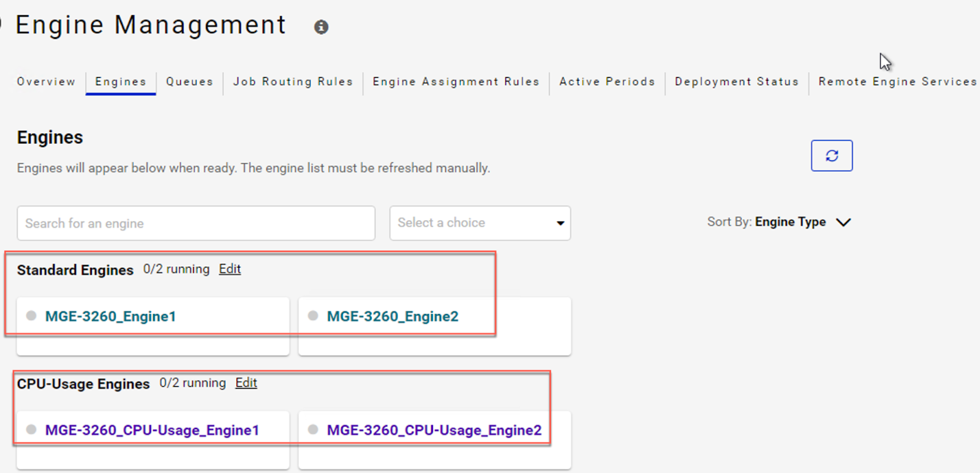
Task: Click status dot of MGE-3260_CPU-Usage_Engine1
Action: click(31, 430)
